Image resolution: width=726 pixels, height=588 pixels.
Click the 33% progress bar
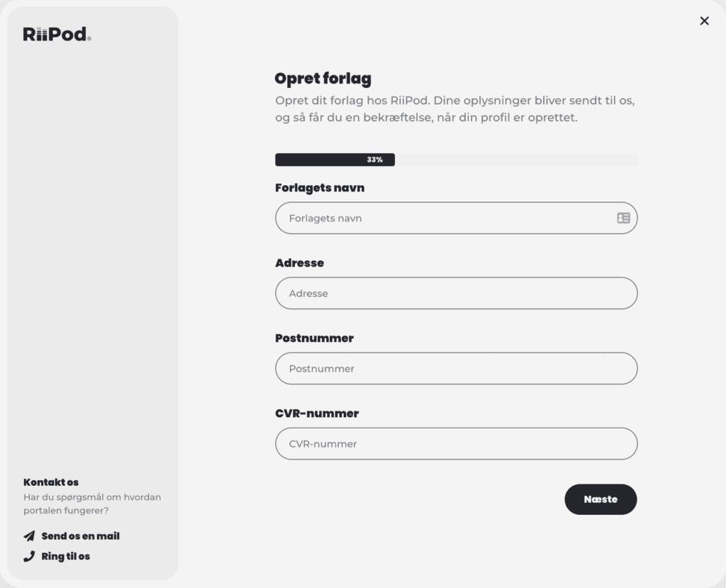[x=456, y=160]
